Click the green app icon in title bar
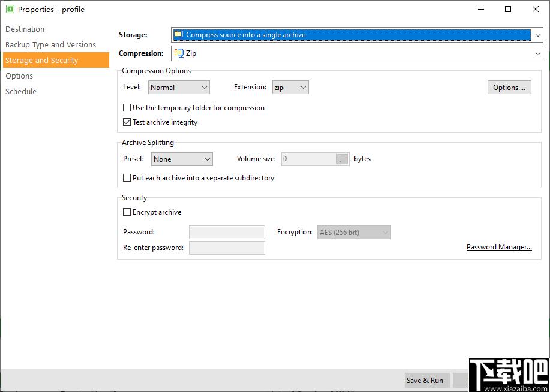This screenshot has height=392, width=550. point(10,10)
